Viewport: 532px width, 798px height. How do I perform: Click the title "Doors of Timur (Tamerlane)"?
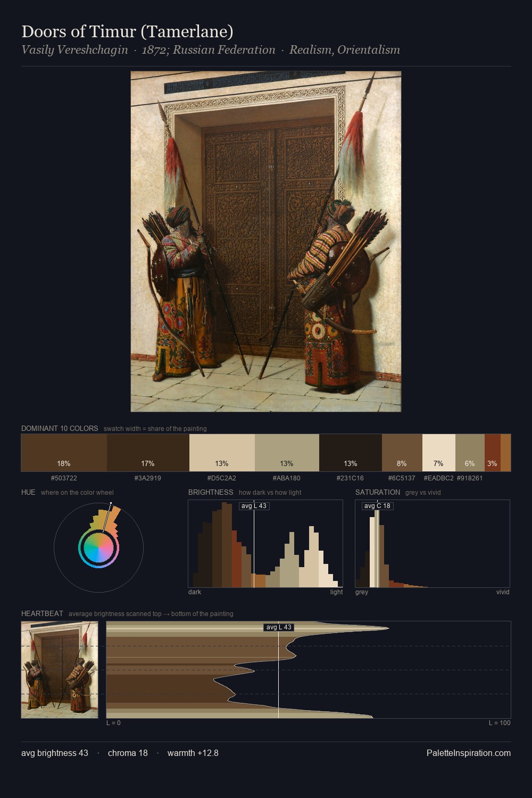[x=127, y=31]
